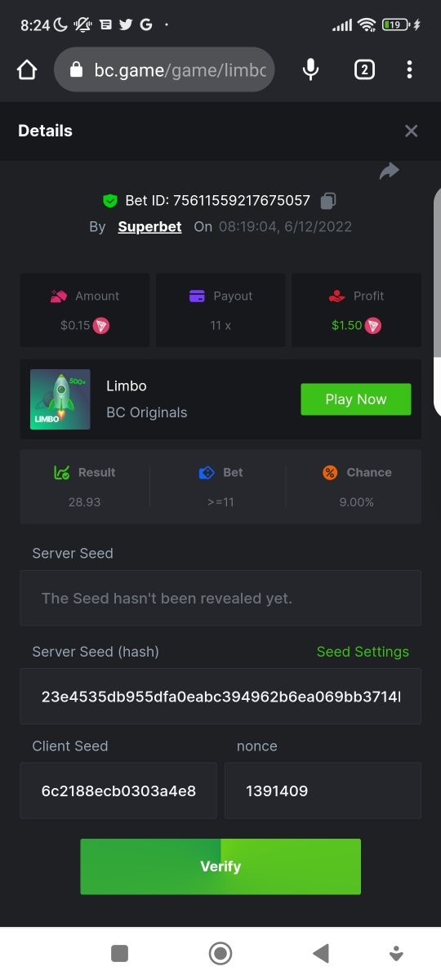Tap the bc.game address bar
This screenshot has width=441, height=980.
tap(164, 70)
